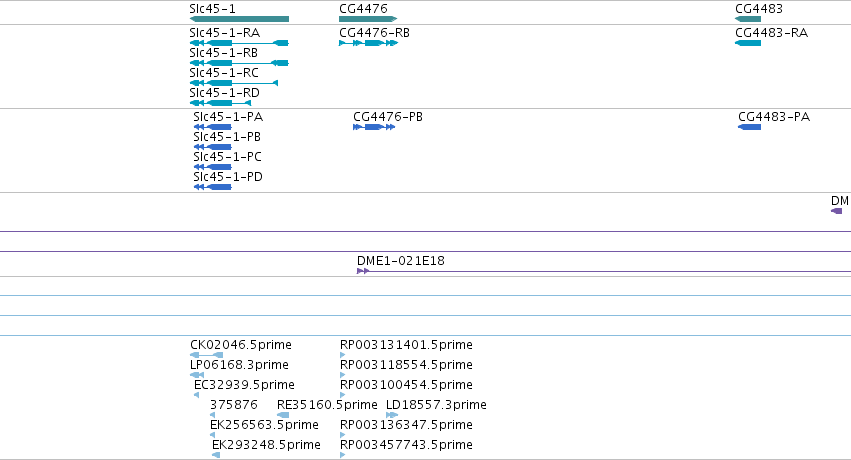Select the EK293248.5prime EST glyph
This screenshot has height=460, width=851.
click(216, 455)
